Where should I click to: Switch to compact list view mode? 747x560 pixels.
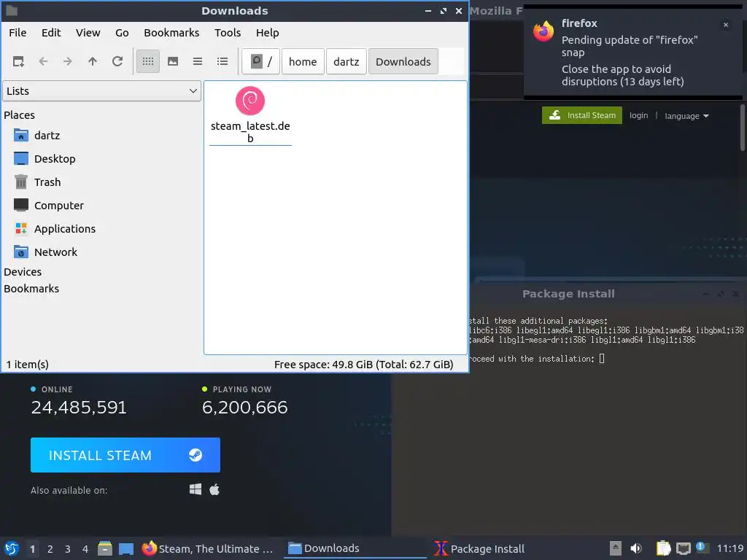[x=198, y=61]
